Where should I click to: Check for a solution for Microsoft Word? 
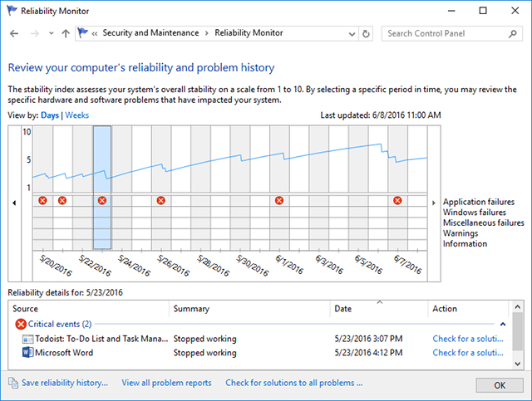coord(468,353)
